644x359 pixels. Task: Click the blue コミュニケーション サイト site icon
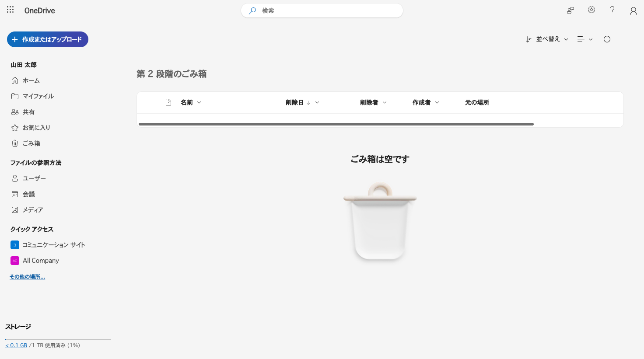[15, 245]
